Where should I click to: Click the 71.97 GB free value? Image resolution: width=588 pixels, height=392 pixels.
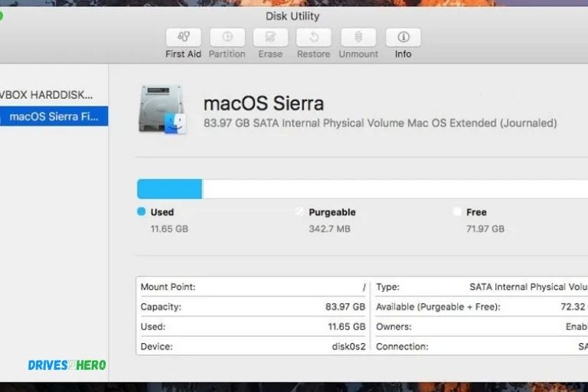485,229
